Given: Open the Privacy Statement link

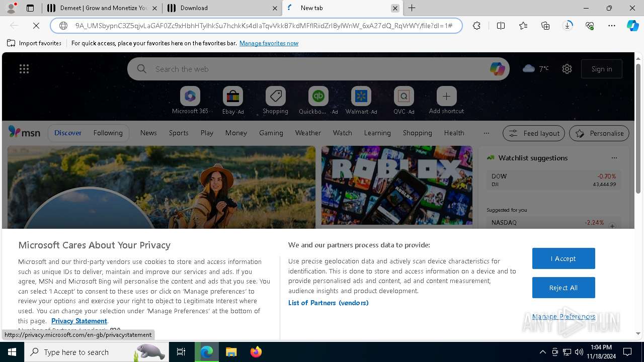Looking at the screenshot, I should 79,321.
